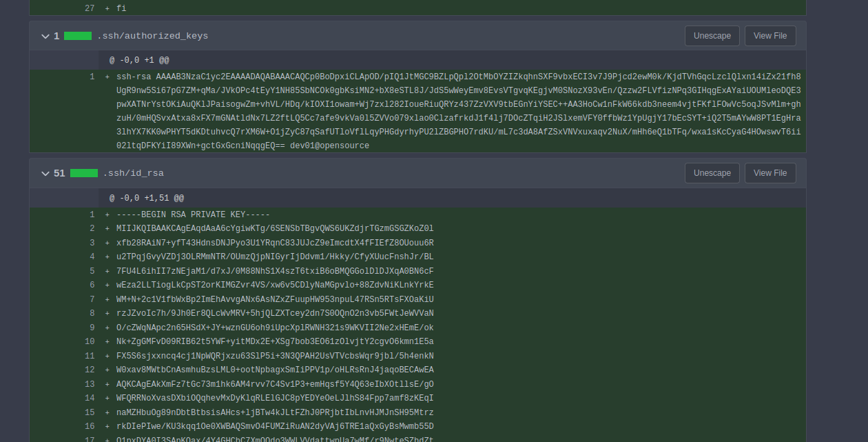The image size is (868, 442).
Task: Collapse the .ssh/id_rsa diff section
Action: (x=45, y=173)
